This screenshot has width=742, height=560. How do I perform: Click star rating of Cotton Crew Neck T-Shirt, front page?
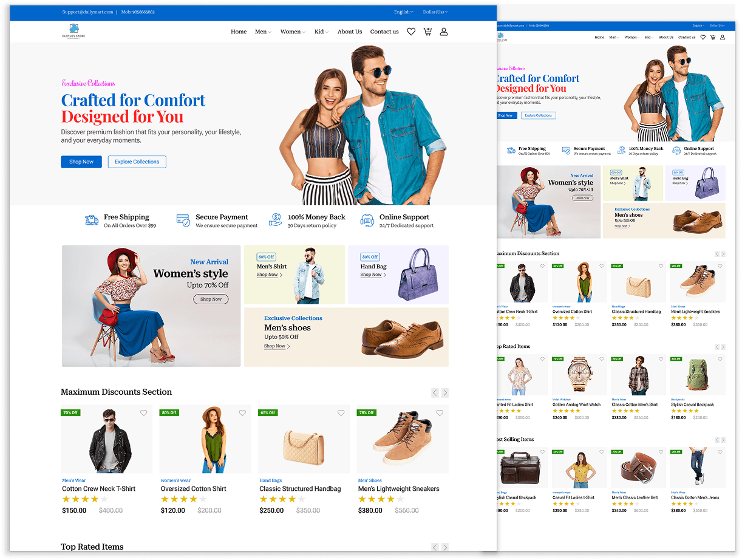[85, 499]
